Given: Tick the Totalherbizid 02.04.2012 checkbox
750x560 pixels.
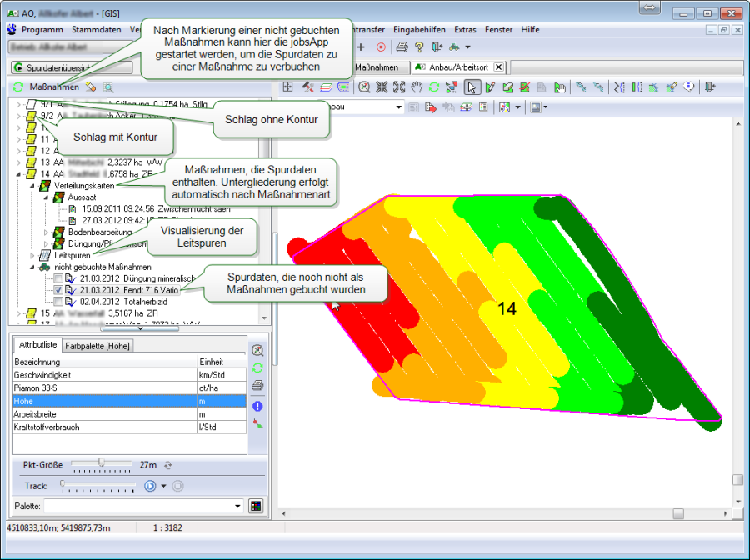Looking at the screenshot, I should (58, 301).
